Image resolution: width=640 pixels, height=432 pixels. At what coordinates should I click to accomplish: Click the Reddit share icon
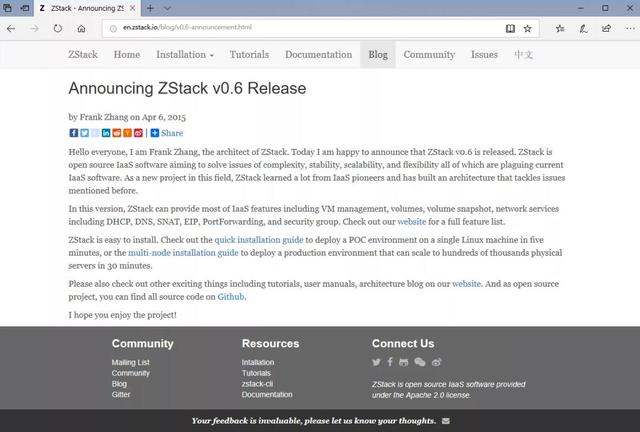tap(117, 133)
